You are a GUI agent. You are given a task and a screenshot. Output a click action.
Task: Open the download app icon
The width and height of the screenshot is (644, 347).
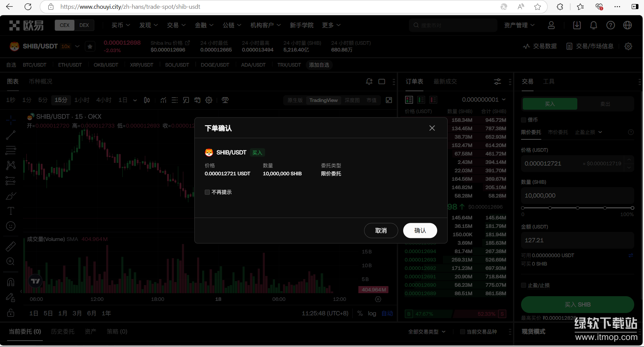pyautogui.click(x=577, y=25)
